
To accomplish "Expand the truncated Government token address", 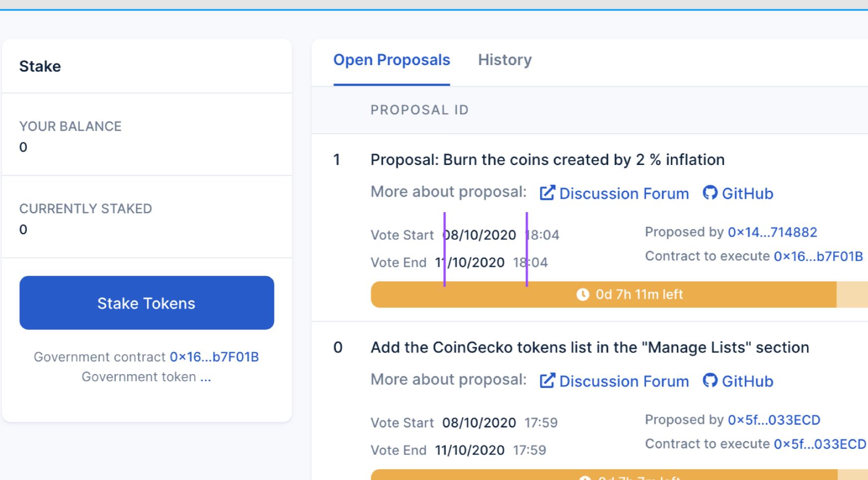I will click(x=205, y=377).
